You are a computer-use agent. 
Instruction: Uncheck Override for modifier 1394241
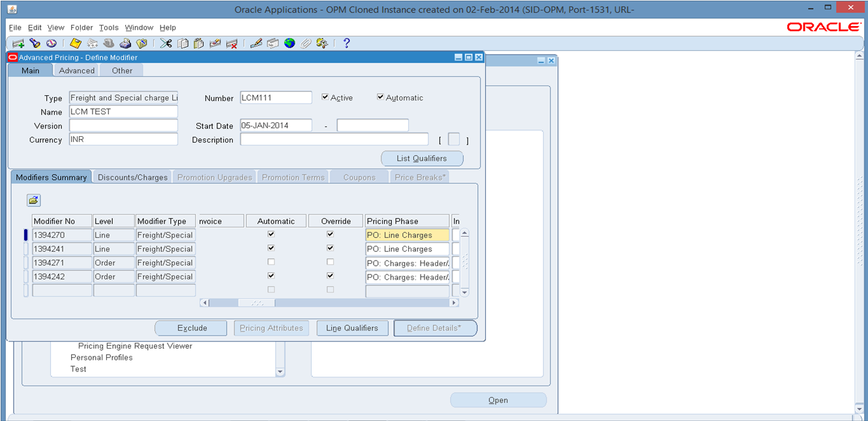pos(330,248)
